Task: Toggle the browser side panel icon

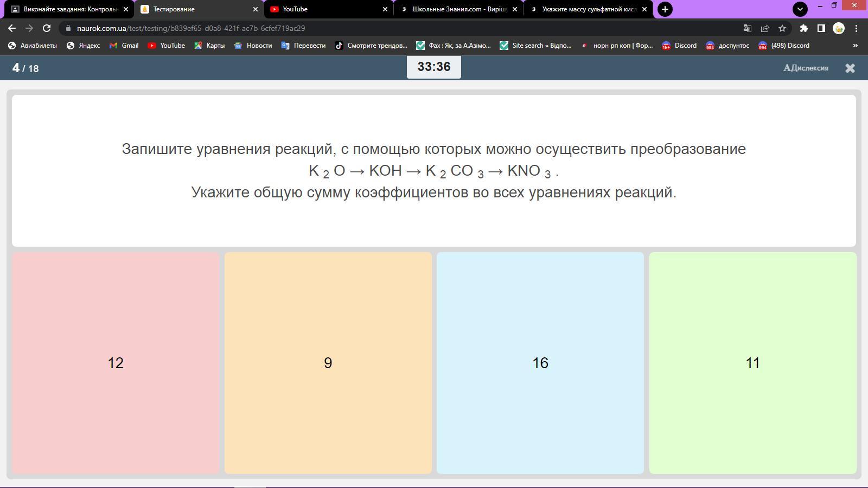Action: [x=821, y=28]
